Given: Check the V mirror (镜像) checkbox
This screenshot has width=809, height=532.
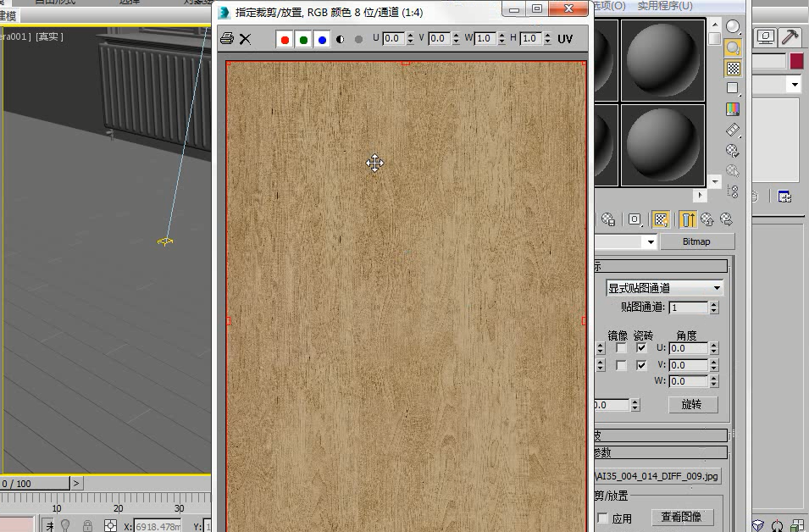Looking at the screenshot, I should coord(621,365).
